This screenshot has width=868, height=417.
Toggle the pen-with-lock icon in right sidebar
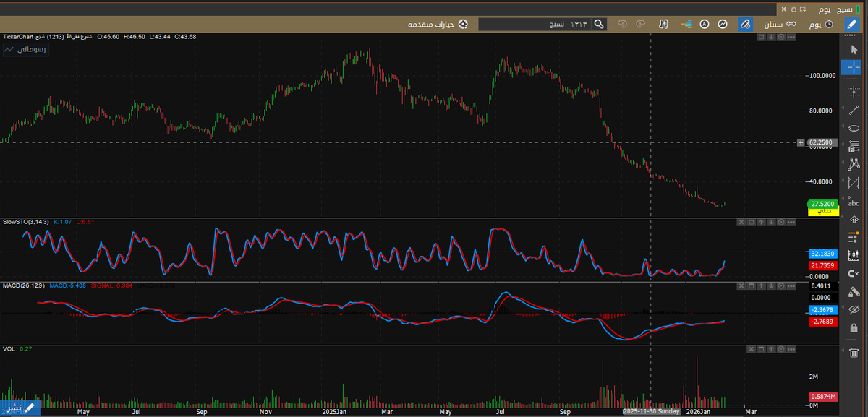click(x=854, y=292)
